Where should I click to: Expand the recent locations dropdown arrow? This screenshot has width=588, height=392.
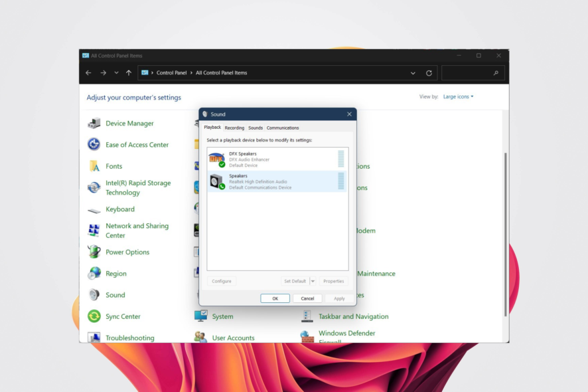116,73
